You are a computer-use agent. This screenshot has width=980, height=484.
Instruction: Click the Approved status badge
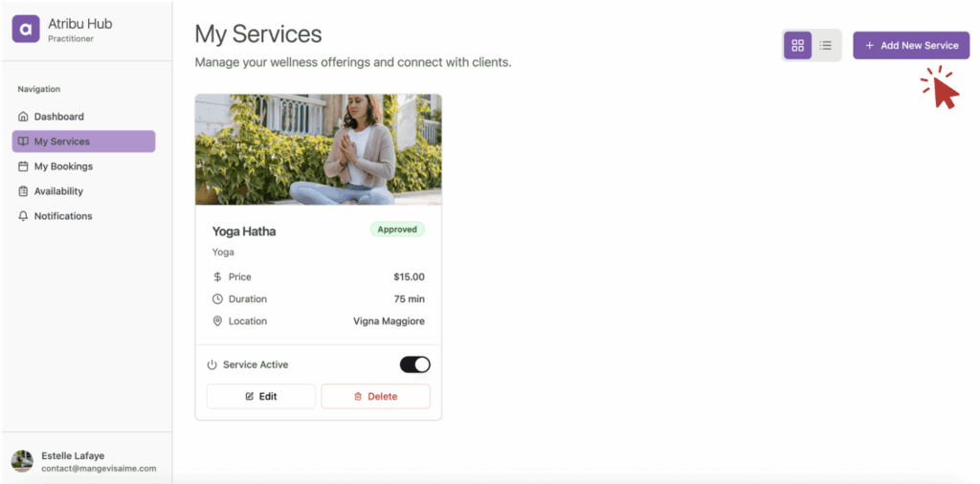click(x=397, y=230)
